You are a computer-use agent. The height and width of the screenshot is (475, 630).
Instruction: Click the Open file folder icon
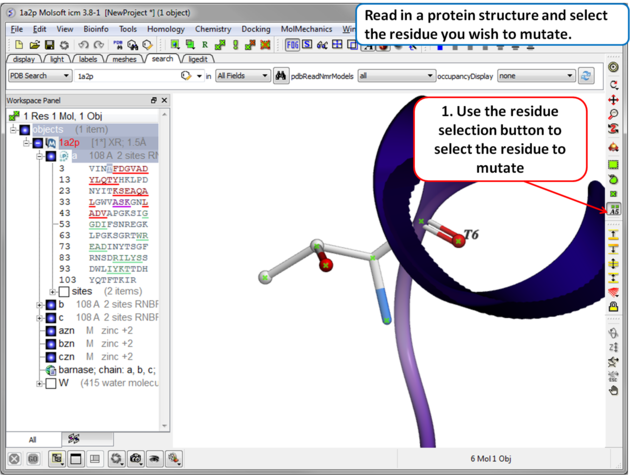pos(35,45)
